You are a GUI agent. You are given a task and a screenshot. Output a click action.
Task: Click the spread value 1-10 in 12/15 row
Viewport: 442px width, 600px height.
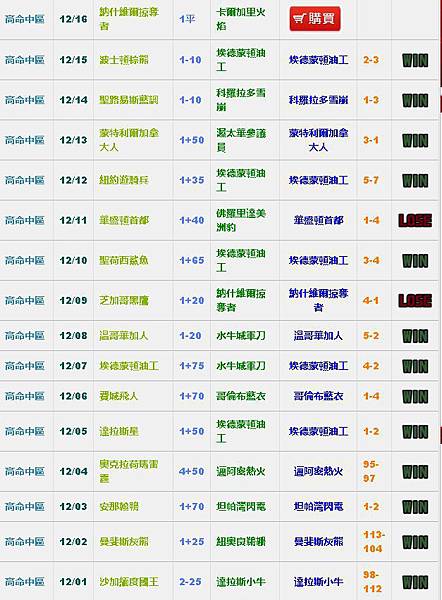190,60
